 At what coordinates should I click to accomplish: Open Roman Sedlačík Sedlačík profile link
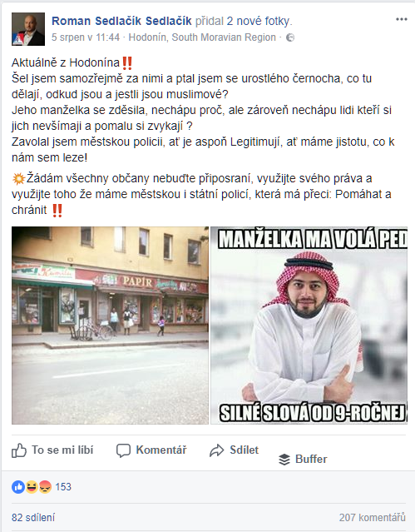121,21
